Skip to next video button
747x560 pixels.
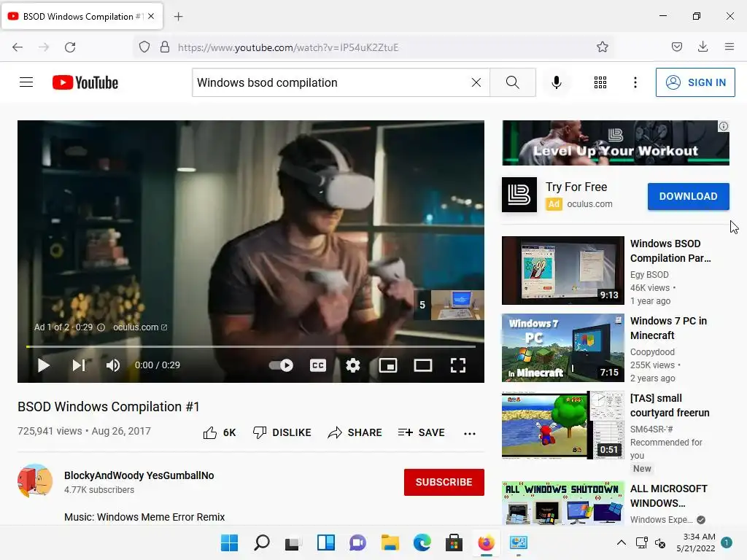point(79,365)
